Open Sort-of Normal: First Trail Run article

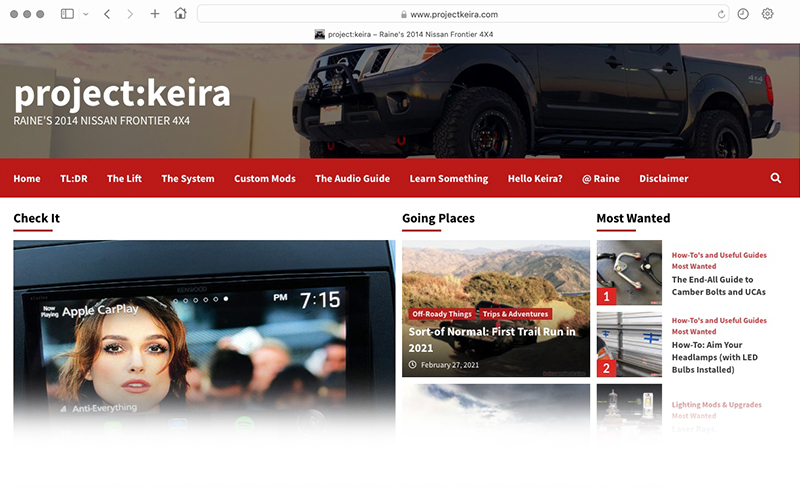pyautogui.click(x=492, y=339)
